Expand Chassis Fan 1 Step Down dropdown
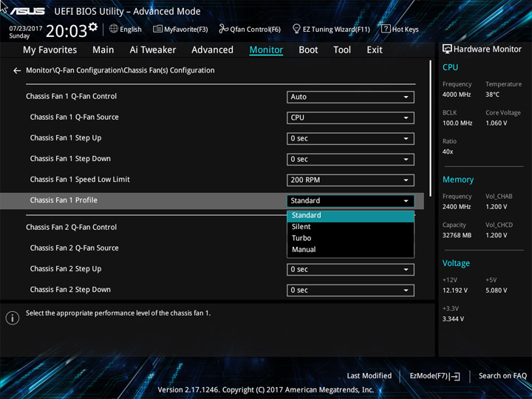 click(350, 159)
